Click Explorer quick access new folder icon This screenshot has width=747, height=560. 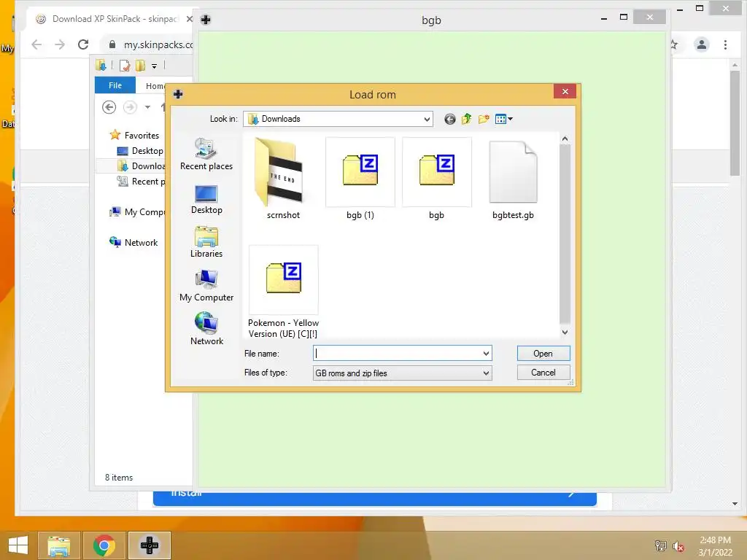click(140, 66)
